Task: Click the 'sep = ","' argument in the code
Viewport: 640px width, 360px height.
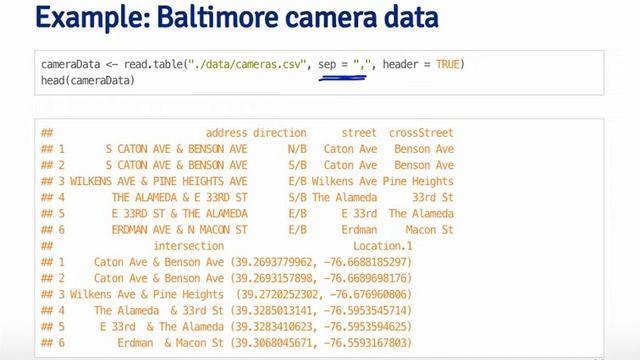Action: tap(344, 64)
